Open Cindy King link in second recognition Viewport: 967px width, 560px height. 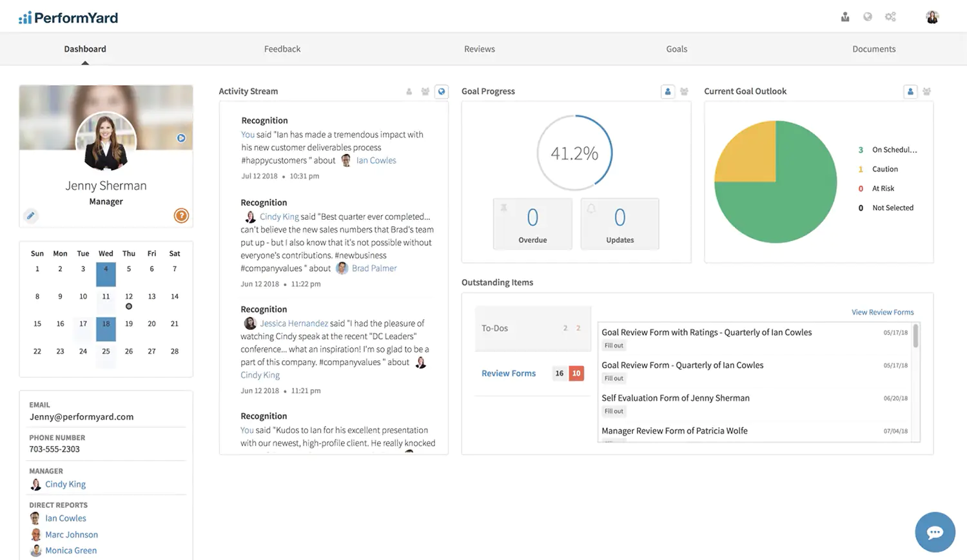279,217
